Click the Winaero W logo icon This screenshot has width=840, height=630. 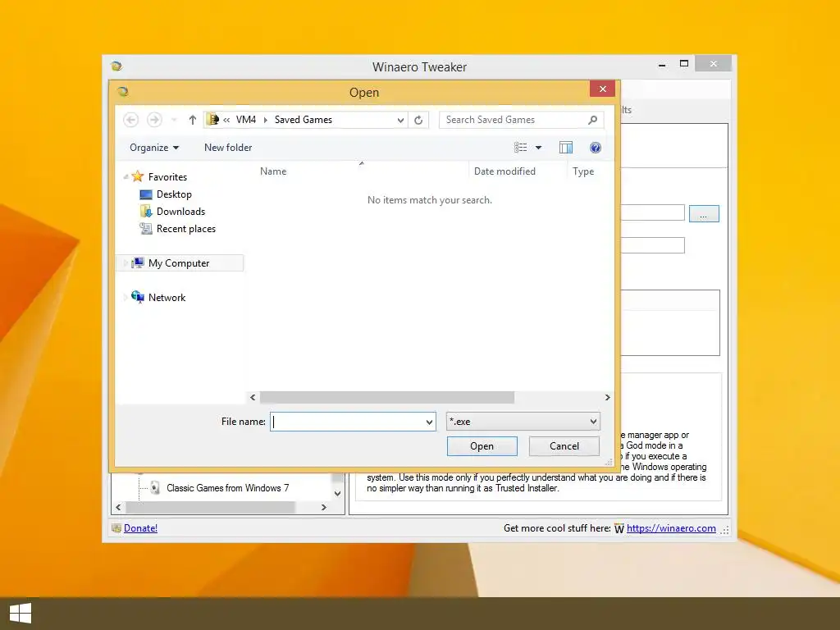pos(619,529)
